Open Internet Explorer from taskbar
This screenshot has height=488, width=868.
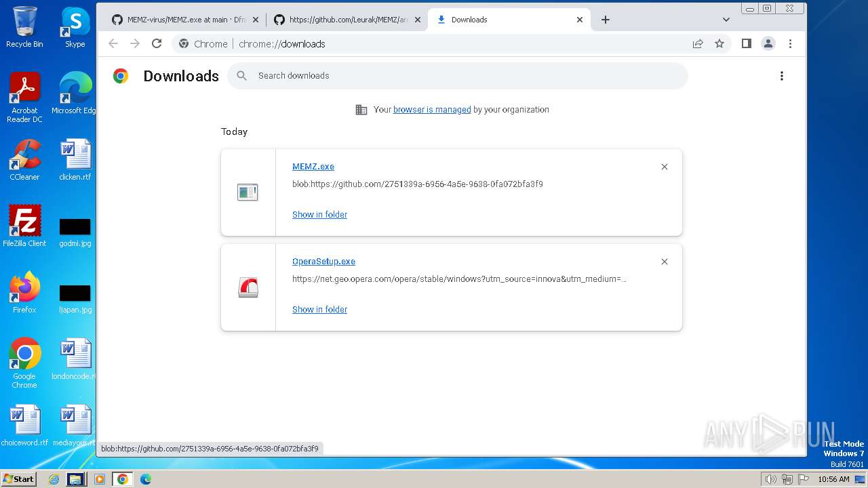[x=54, y=479]
